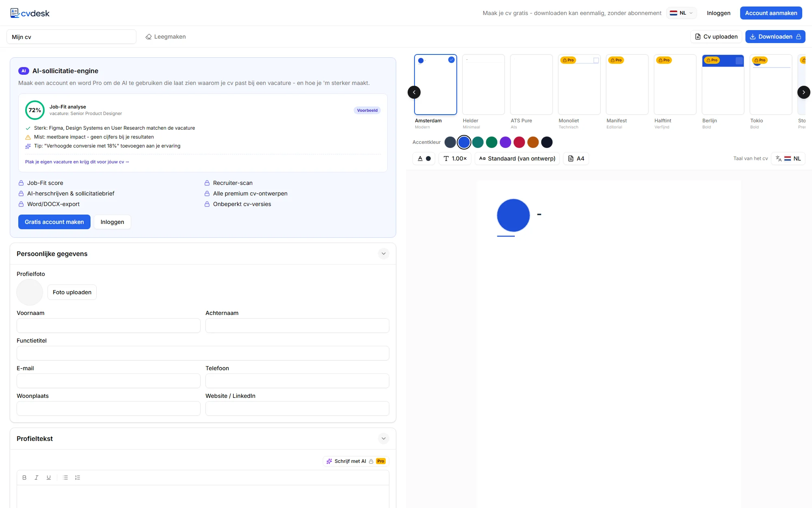Click the Italic formatting icon

(37, 478)
